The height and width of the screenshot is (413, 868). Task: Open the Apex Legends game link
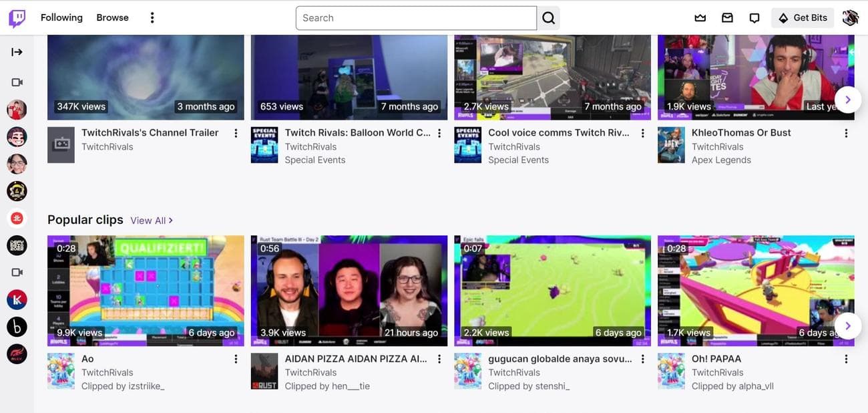pos(721,160)
